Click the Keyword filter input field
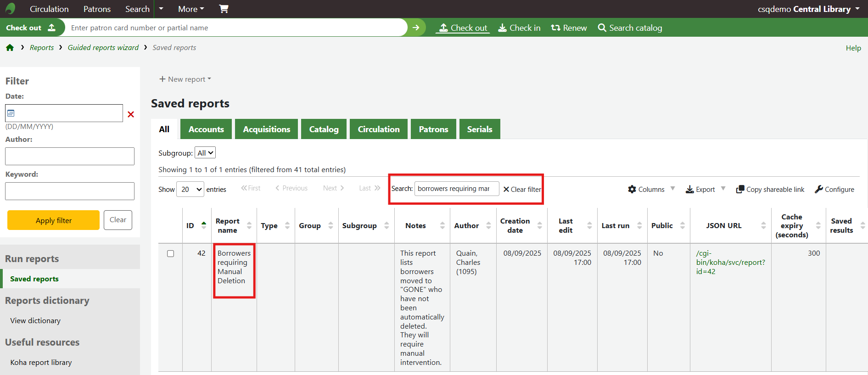The image size is (868, 375). pyautogui.click(x=70, y=191)
